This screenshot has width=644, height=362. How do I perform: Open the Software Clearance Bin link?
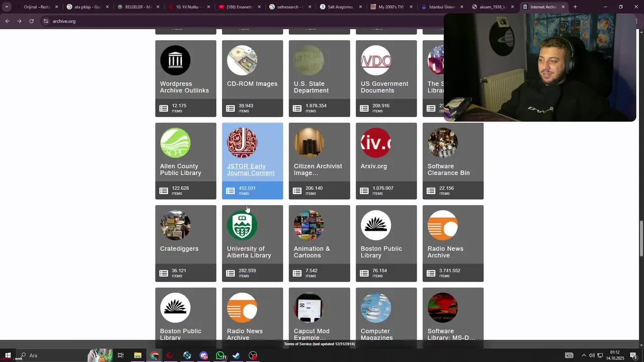click(449, 169)
